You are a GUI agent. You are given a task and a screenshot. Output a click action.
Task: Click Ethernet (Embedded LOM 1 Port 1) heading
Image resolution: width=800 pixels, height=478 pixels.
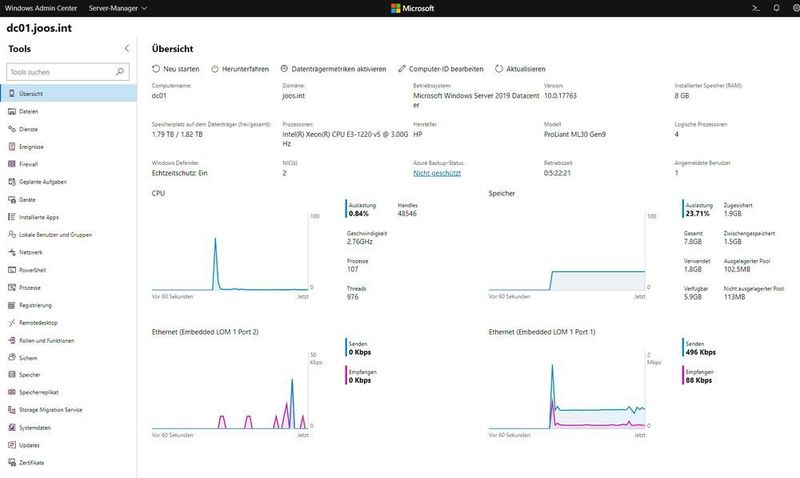click(x=542, y=332)
